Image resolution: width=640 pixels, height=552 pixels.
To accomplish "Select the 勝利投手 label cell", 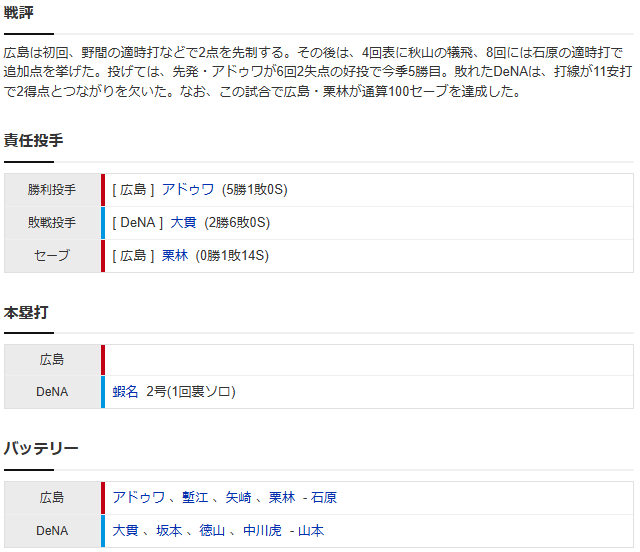I will pyautogui.click(x=52, y=190).
